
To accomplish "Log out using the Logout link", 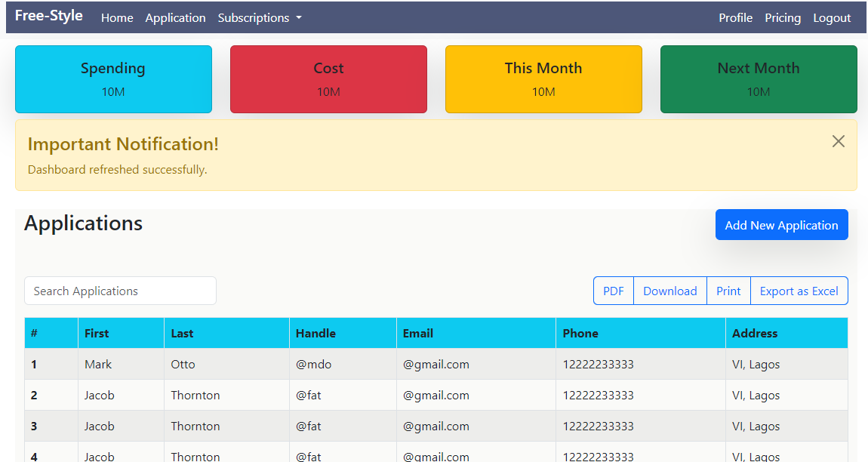I will (832, 18).
